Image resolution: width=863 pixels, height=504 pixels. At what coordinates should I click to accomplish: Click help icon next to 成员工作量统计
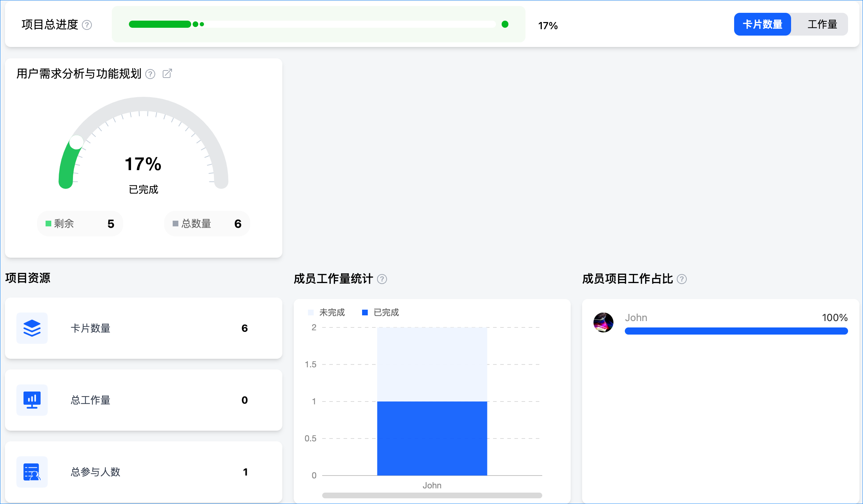(x=382, y=279)
